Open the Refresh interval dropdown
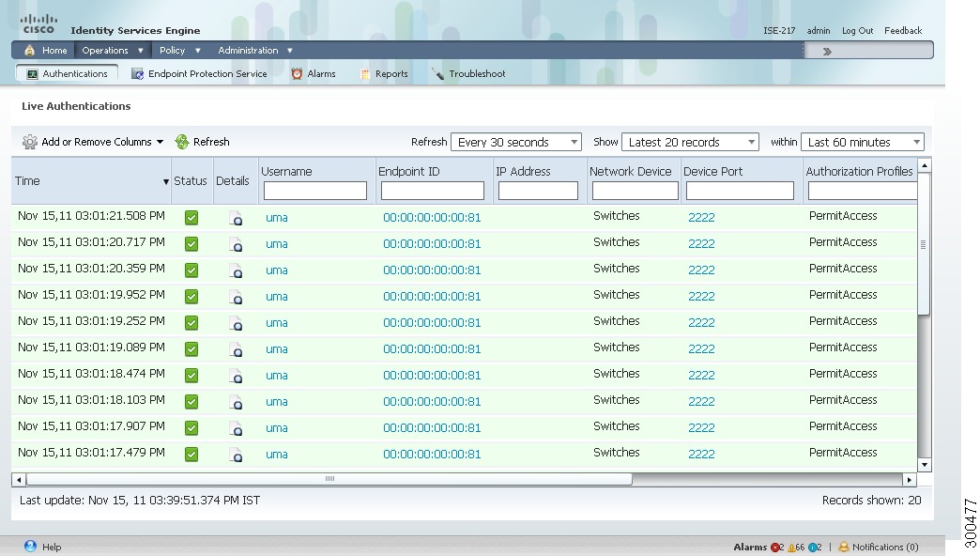 click(516, 142)
